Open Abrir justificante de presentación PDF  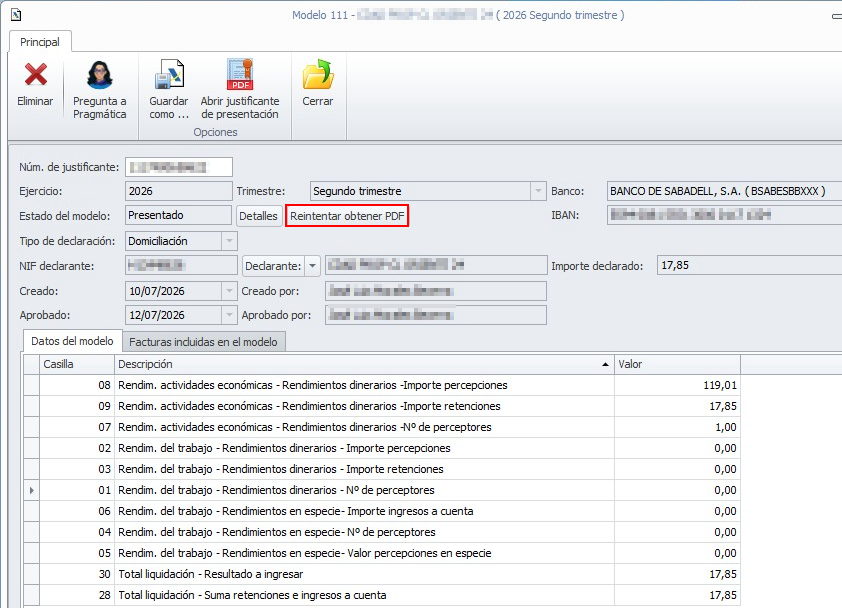[240, 74]
